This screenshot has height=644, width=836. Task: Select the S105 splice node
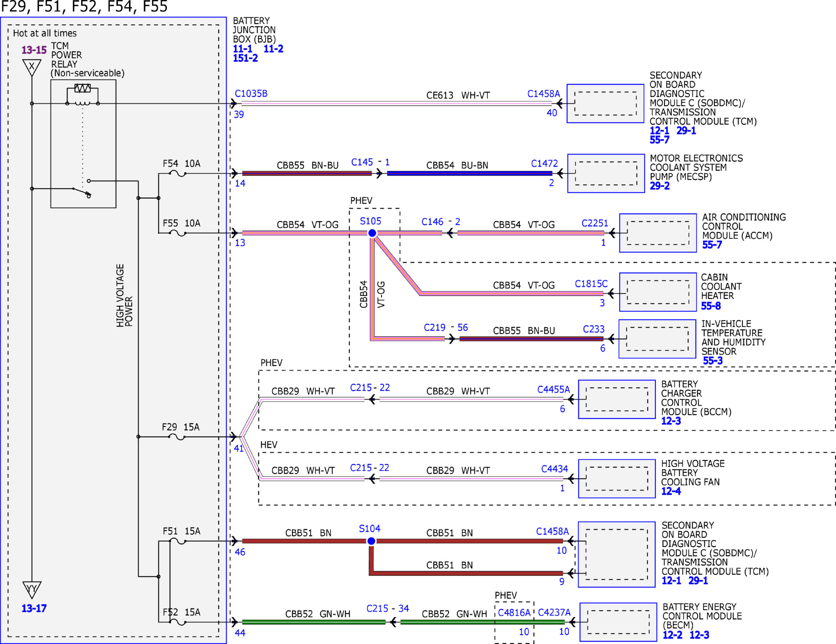point(372,233)
